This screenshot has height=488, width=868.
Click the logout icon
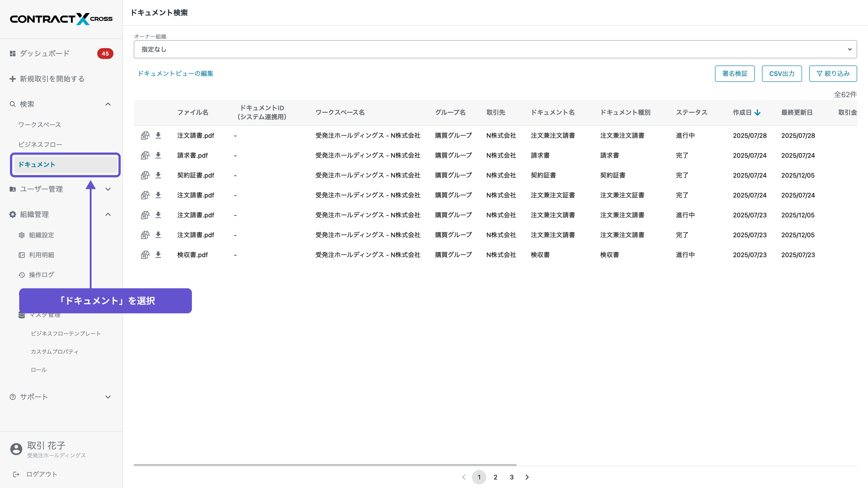pyautogui.click(x=16, y=474)
